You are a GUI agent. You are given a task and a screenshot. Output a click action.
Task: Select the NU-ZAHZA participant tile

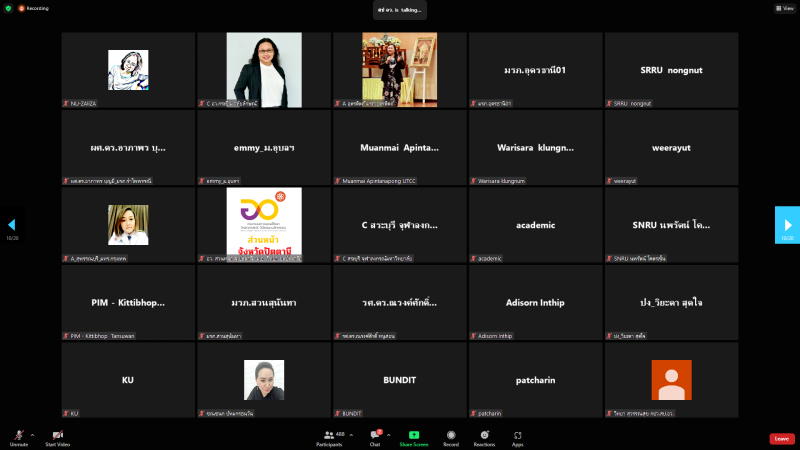pos(128,70)
